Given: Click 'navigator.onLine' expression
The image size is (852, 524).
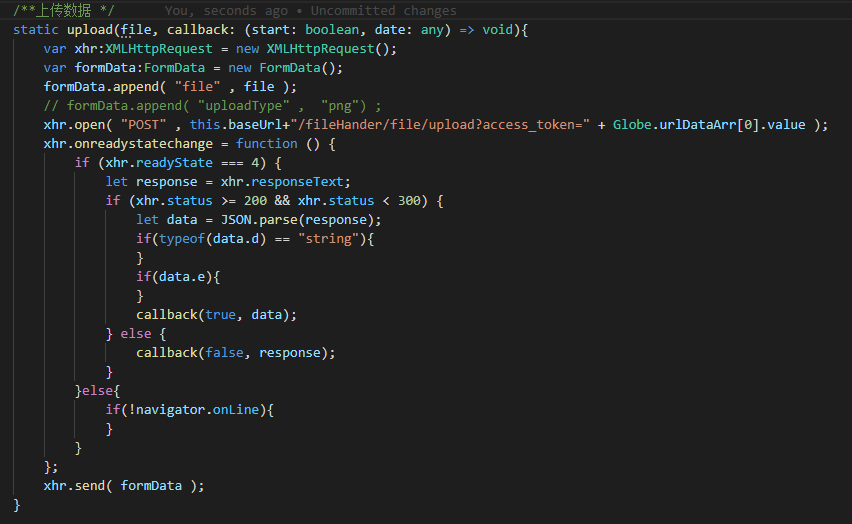Looking at the screenshot, I should [x=197, y=410].
